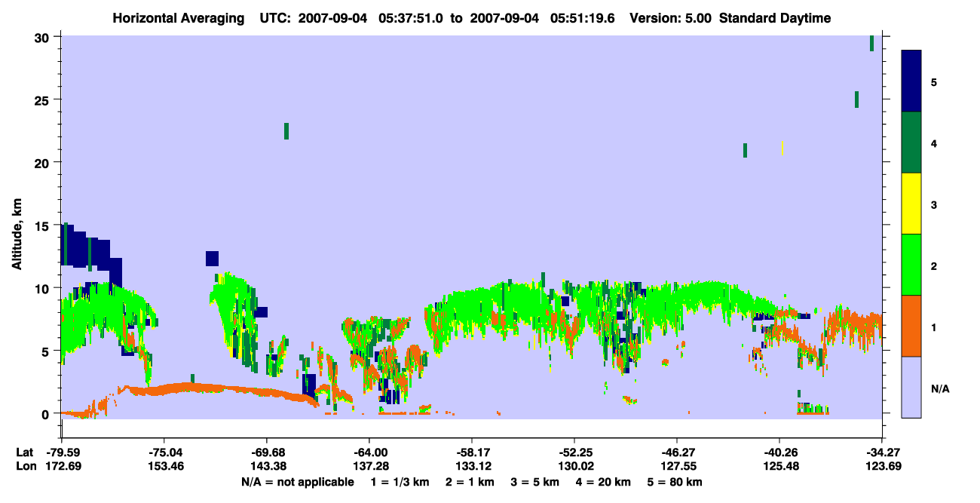This screenshot has width=980, height=503.
Task: Click the 'Lon' axis row label
Action: pyautogui.click(x=26, y=466)
